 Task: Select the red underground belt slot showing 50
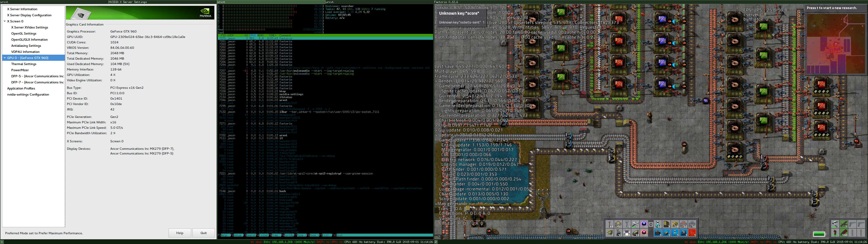(684, 224)
